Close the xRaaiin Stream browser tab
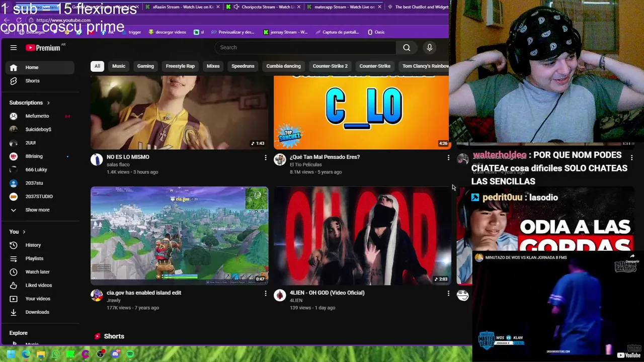The image size is (644, 362). click(218, 7)
